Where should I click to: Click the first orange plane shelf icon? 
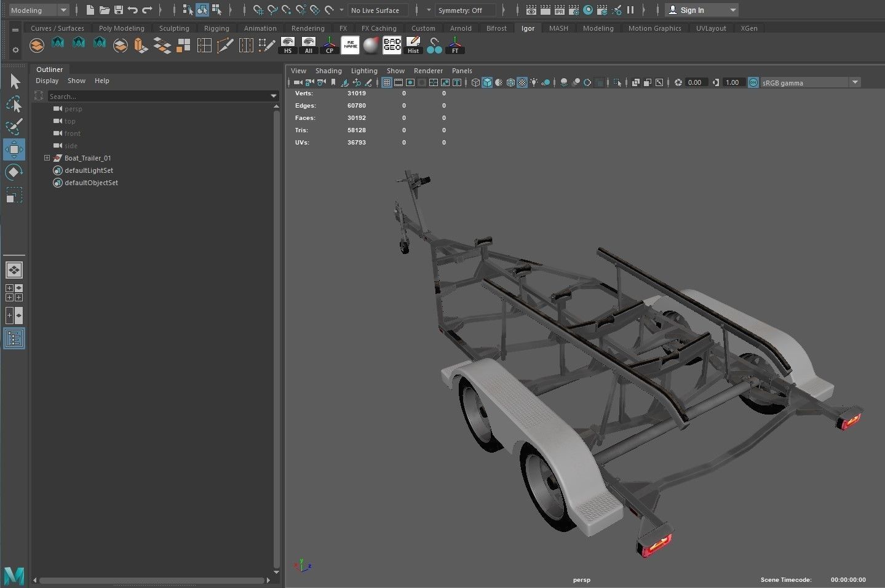tap(37, 45)
